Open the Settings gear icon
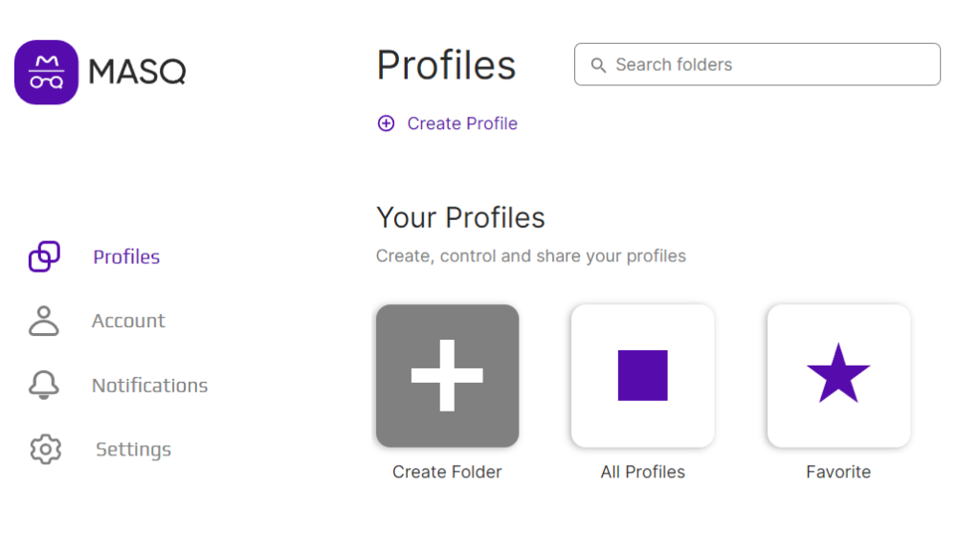Screen dimensions: 980x533 point(46,449)
